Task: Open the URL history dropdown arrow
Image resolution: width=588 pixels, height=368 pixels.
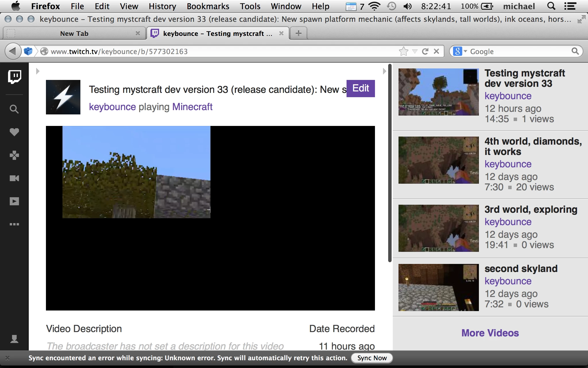Action: point(415,51)
